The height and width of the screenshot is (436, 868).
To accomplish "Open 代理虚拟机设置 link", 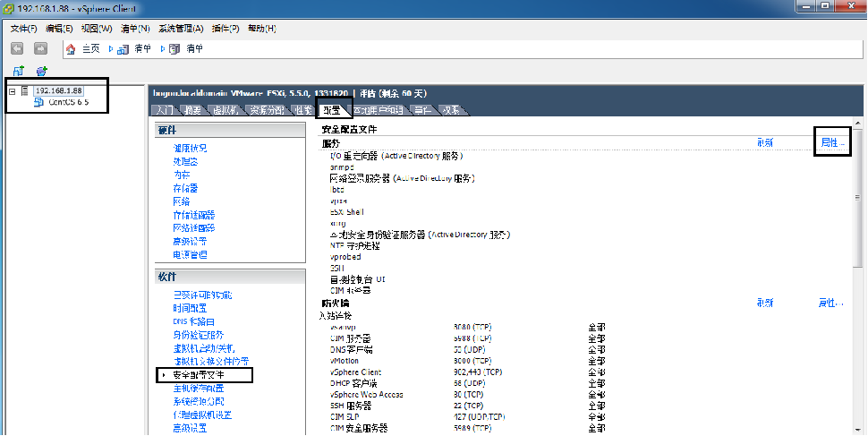I will (202, 415).
